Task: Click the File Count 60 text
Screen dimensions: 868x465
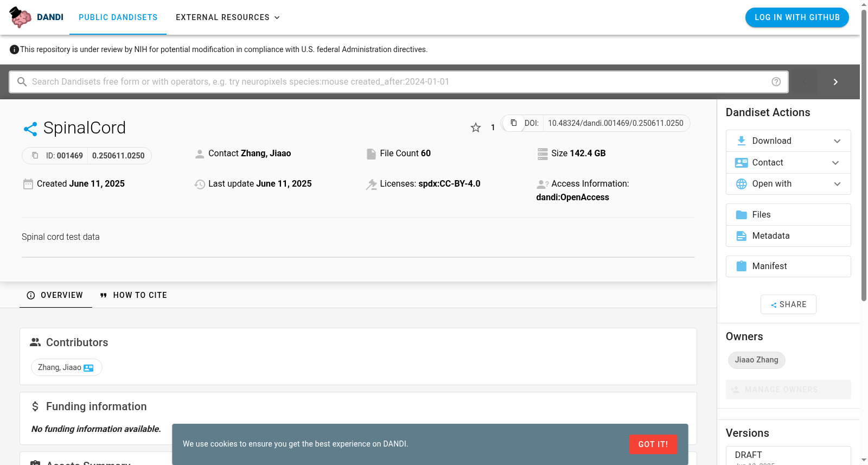Action: 405,154
